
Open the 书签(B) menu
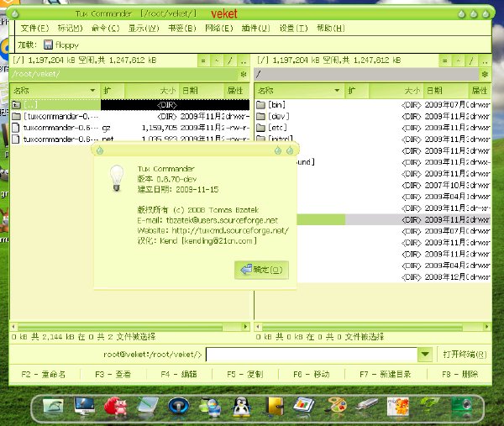182,29
